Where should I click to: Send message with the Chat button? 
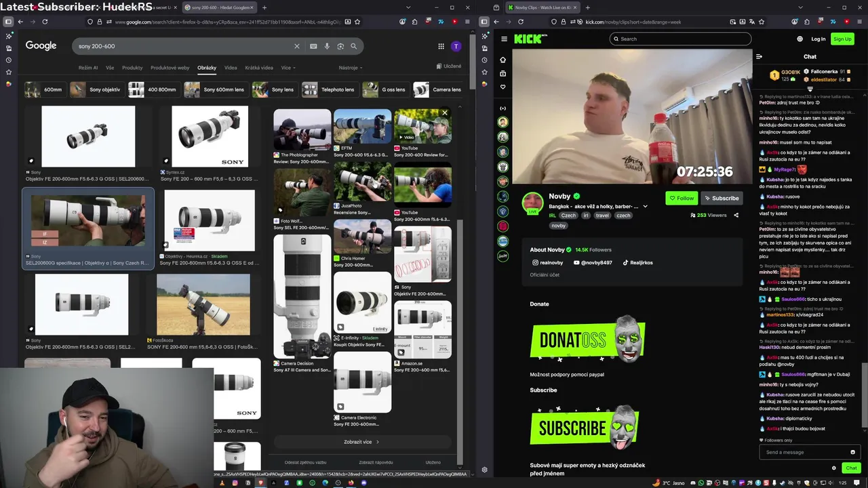coord(851,468)
